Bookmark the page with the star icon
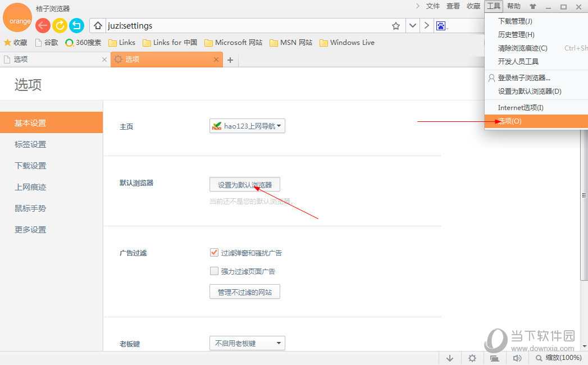Viewport: 588px width, 365px height. pos(395,25)
